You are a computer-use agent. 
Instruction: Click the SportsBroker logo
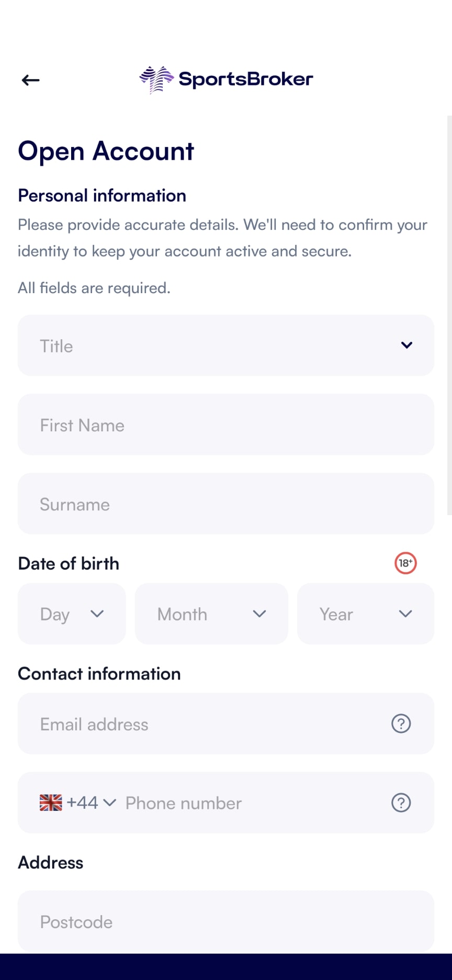click(226, 79)
